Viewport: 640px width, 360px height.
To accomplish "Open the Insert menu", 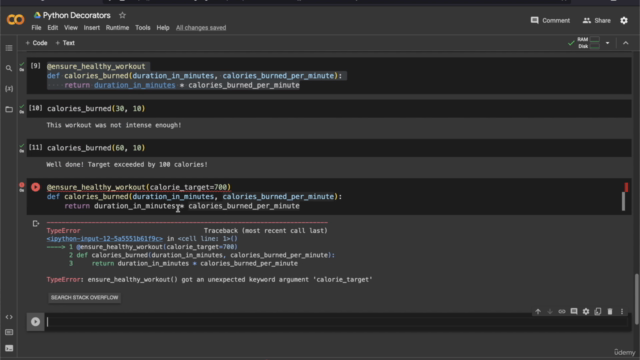I will [x=91, y=28].
